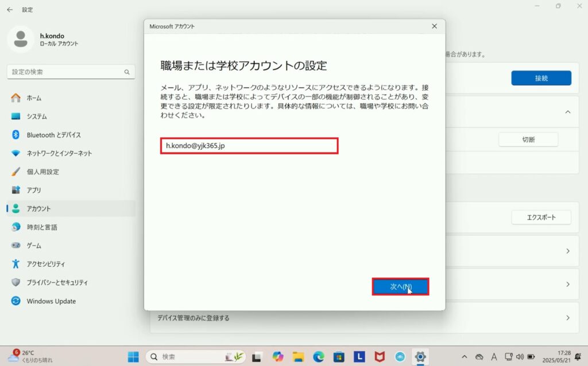588x366 pixels.
Task: Select 時刻と言語 menu item
Action: click(x=42, y=227)
